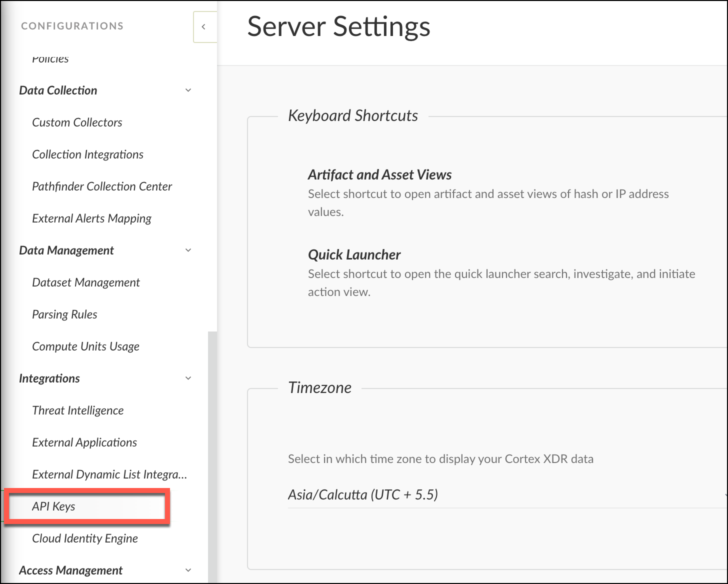Open Threat Intelligence integrations
Image resolution: width=728 pixels, height=584 pixels.
coord(77,410)
